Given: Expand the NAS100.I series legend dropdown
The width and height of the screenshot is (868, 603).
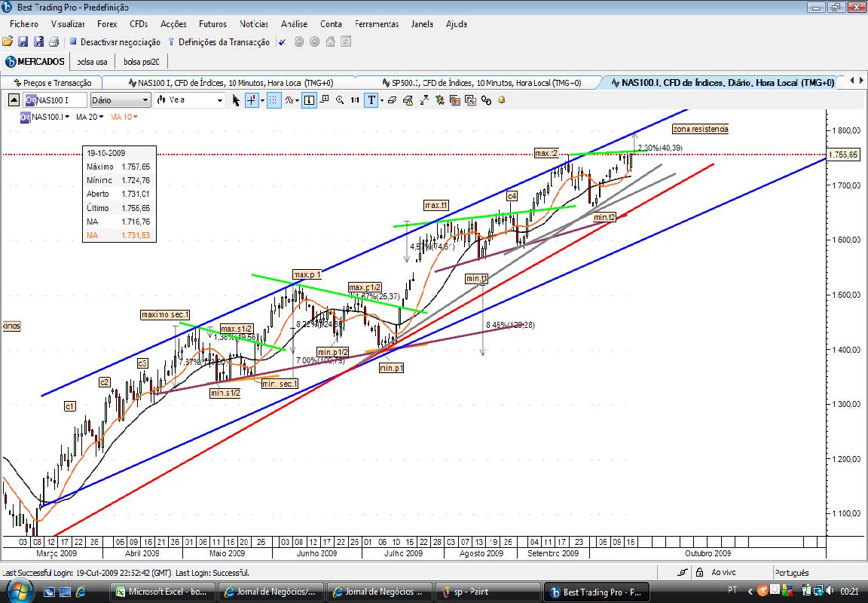Looking at the screenshot, I should coord(68,117).
